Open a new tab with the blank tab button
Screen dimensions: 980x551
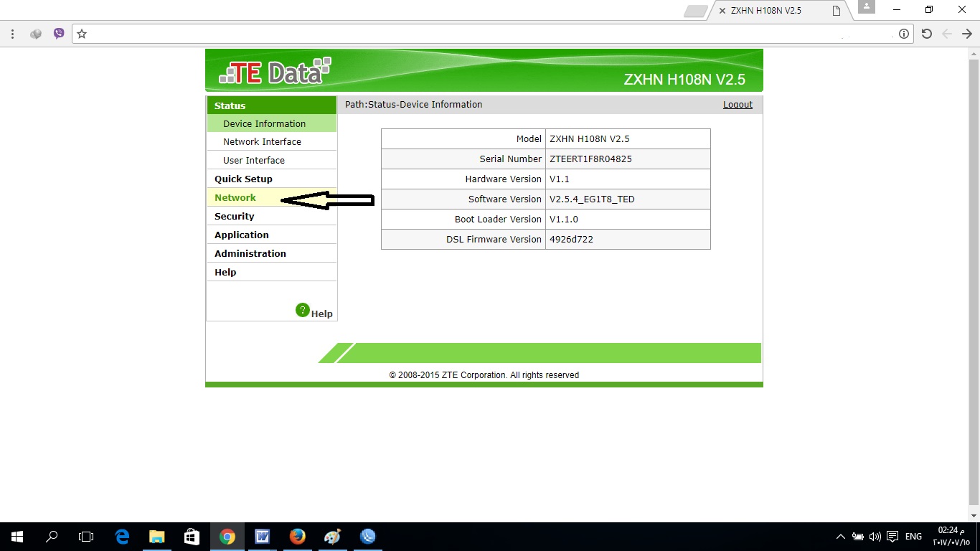click(695, 11)
